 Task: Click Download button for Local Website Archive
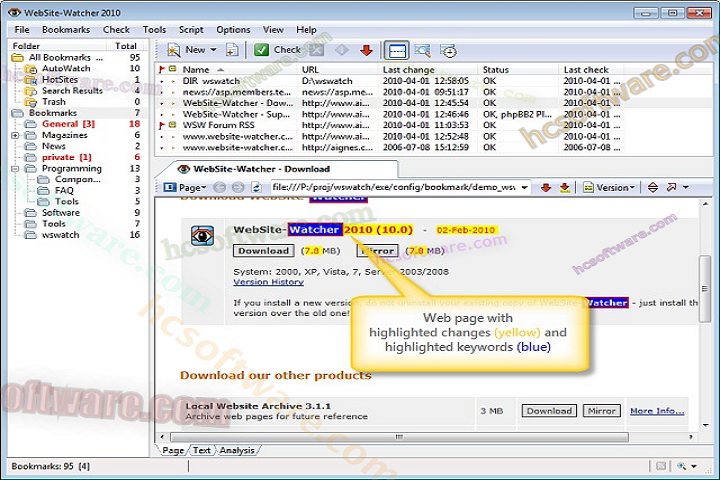click(549, 411)
